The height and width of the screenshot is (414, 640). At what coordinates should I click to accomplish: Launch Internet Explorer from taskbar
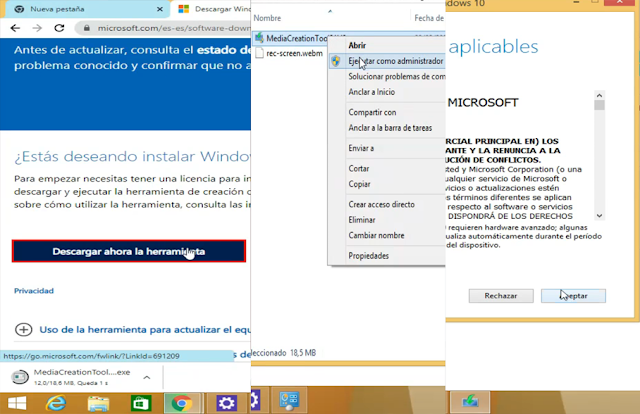coord(56,403)
